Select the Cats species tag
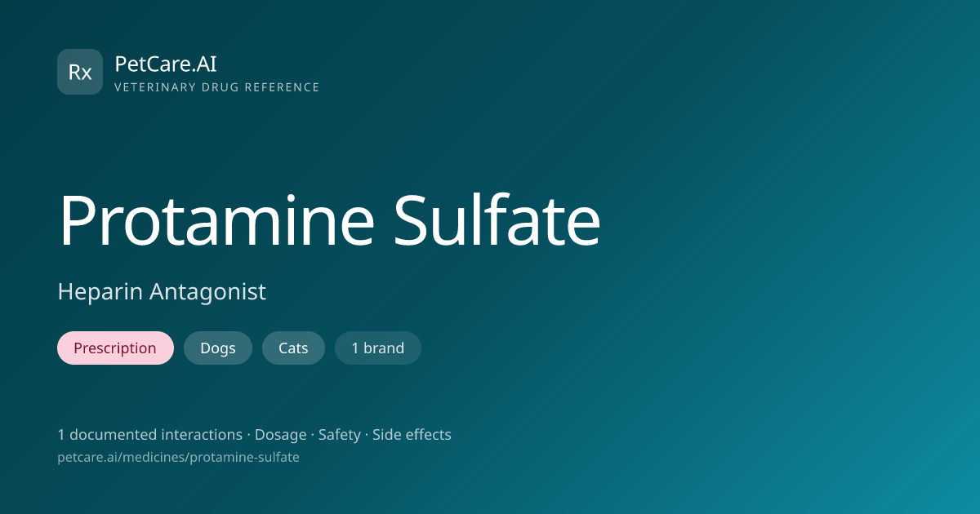The image size is (980, 514). click(x=293, y=348)
